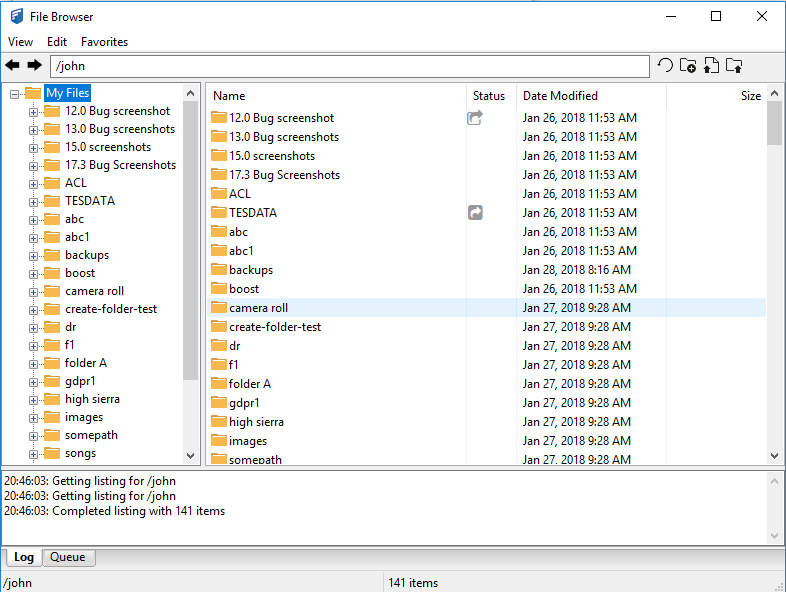This screenshot has width=786, height=592.
Task: Click folder icon beside 15.0 screenshots in list
Action: coord(219,155)
